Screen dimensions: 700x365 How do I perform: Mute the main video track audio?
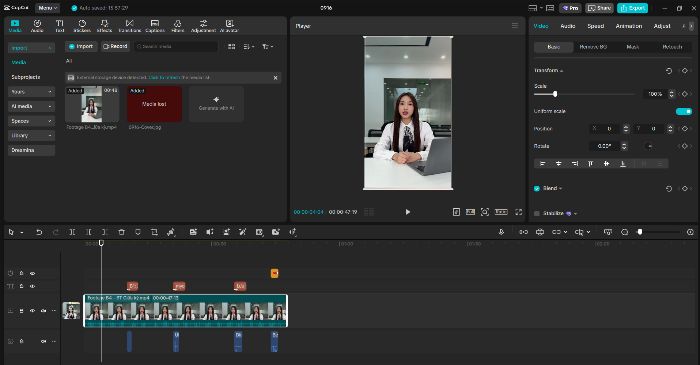[x=43, y=311]
